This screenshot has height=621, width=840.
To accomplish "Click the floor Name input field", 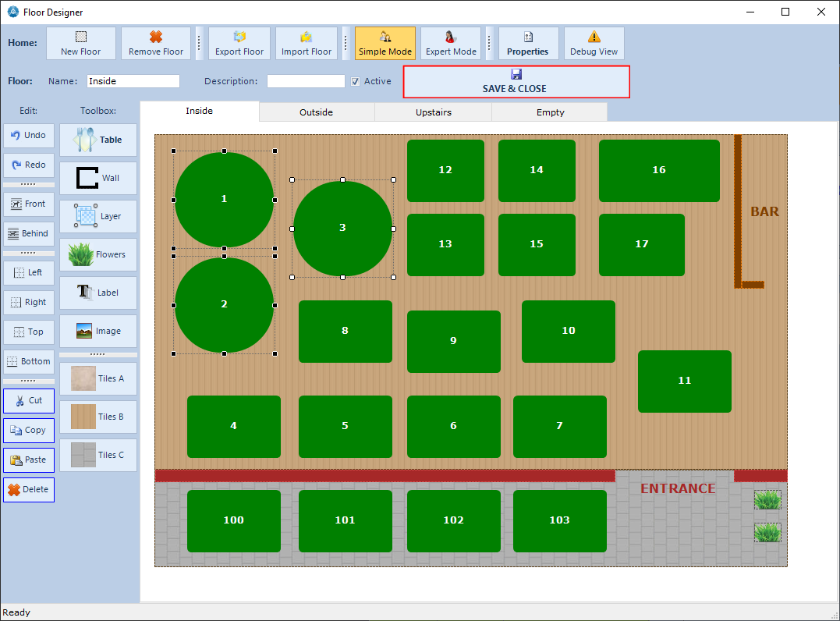I will [x=133, y=81].
